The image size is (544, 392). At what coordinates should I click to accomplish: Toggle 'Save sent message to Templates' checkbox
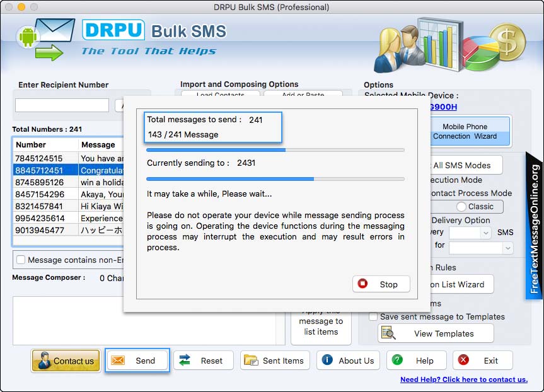pos(373,316)
